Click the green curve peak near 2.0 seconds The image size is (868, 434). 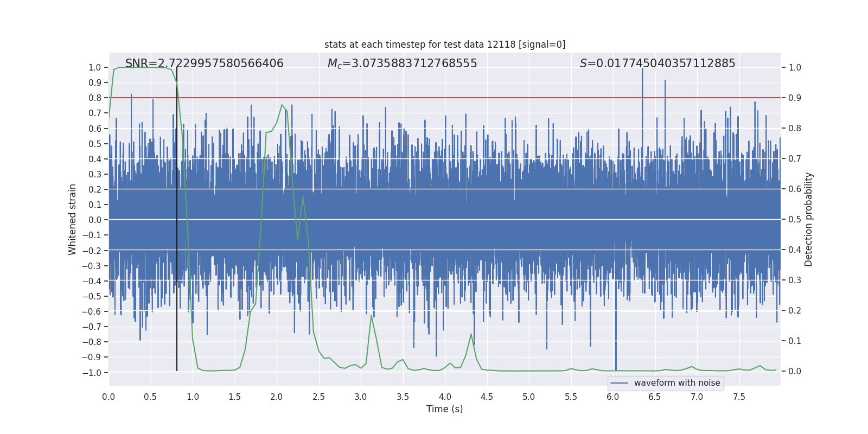coord(282,105)
